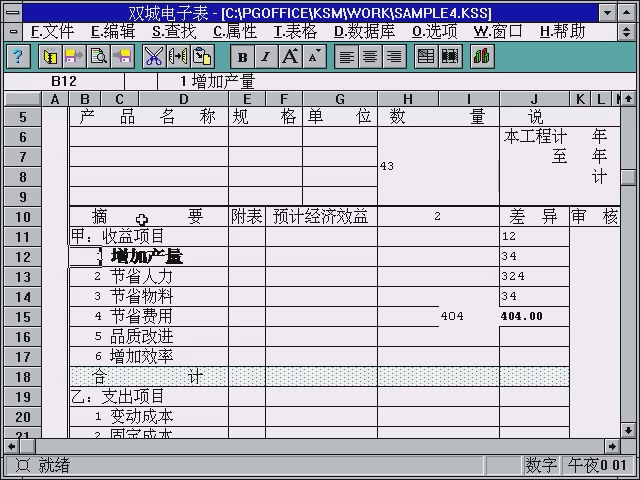The height and width of the screenshot is (480, 640).
Task: Select cell with 节省物料
Action: (141, 297)
